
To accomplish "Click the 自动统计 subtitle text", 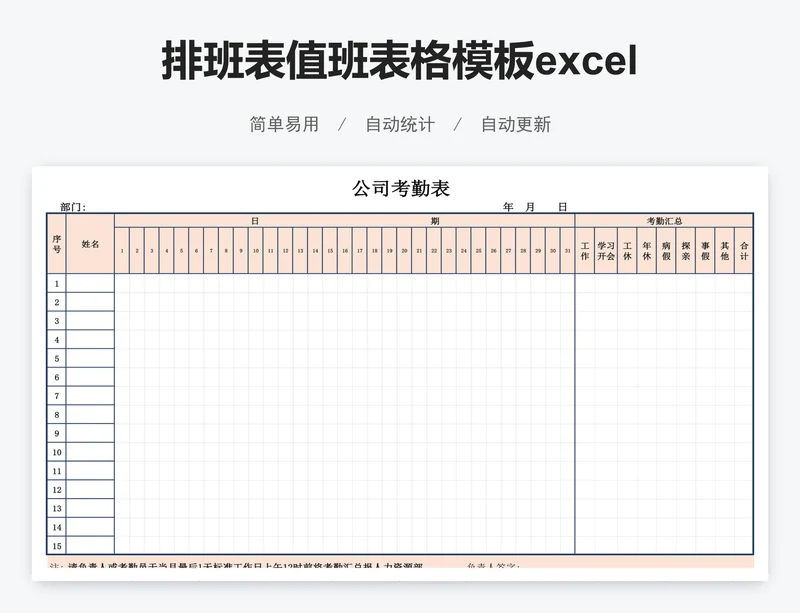I will pyautogui.click(x=400, y=125).
